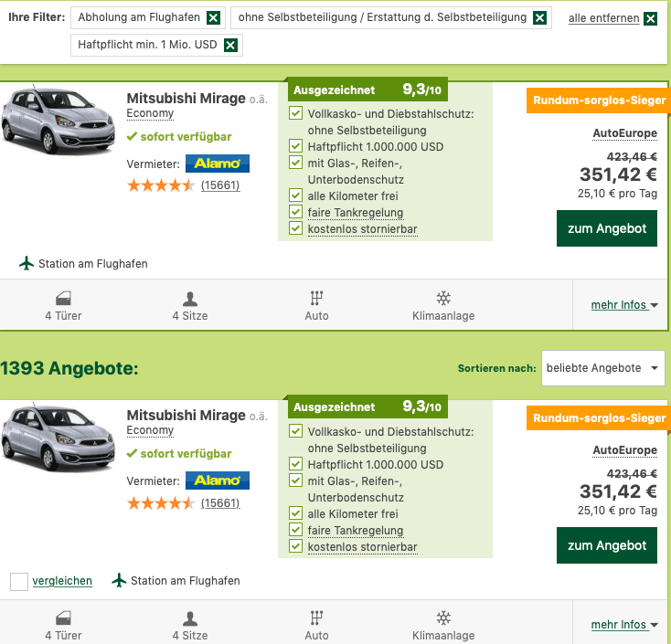Click the Alamo logo in the top offer
Viewport: 671px width, 644px height.
[218, 164]
